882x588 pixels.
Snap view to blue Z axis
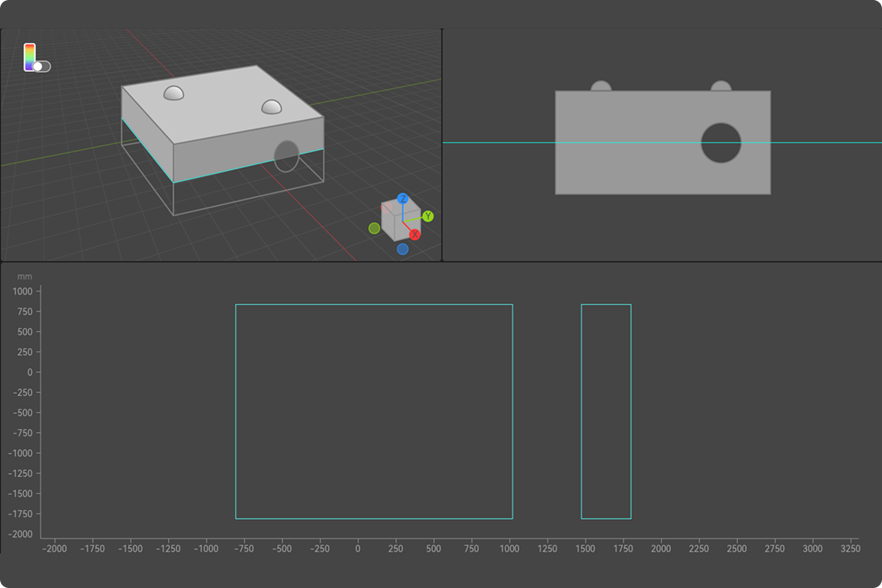point(403,199)
